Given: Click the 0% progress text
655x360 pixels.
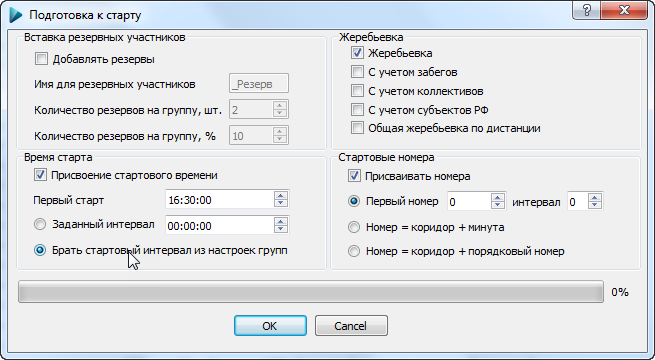Looking at the screenshot, I should click(x=620, y=292).
